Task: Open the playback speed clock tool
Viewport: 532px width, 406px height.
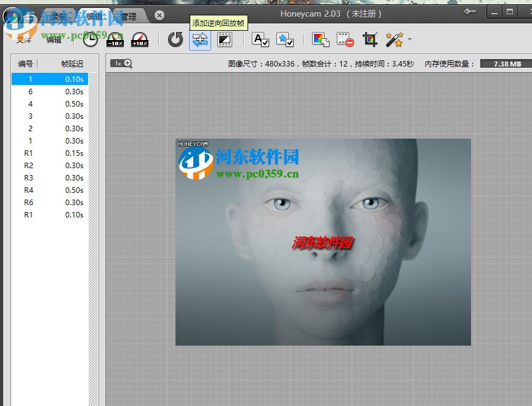Action: 90,39
